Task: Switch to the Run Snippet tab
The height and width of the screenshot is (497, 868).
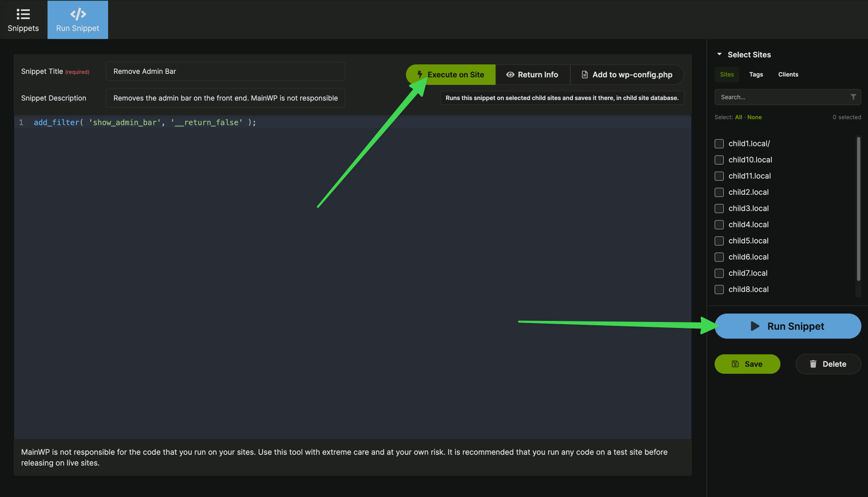Action: point(78,19)
